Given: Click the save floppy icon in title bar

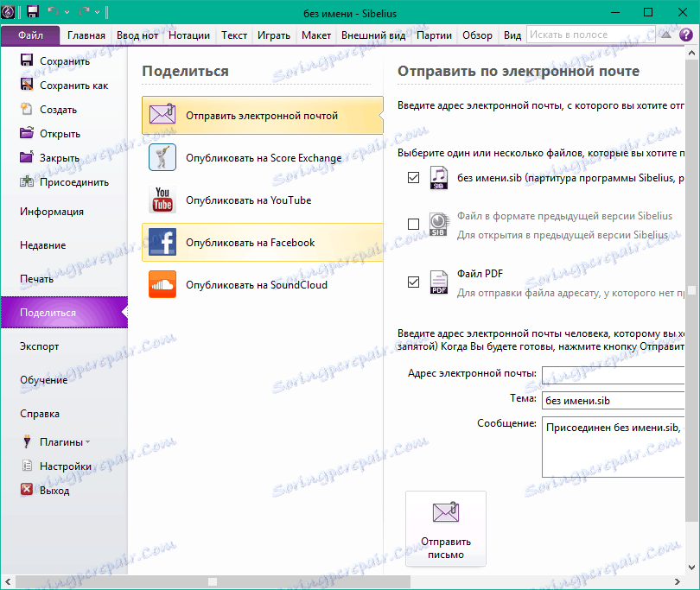Looking at the screenshot, I should [33, 11].
